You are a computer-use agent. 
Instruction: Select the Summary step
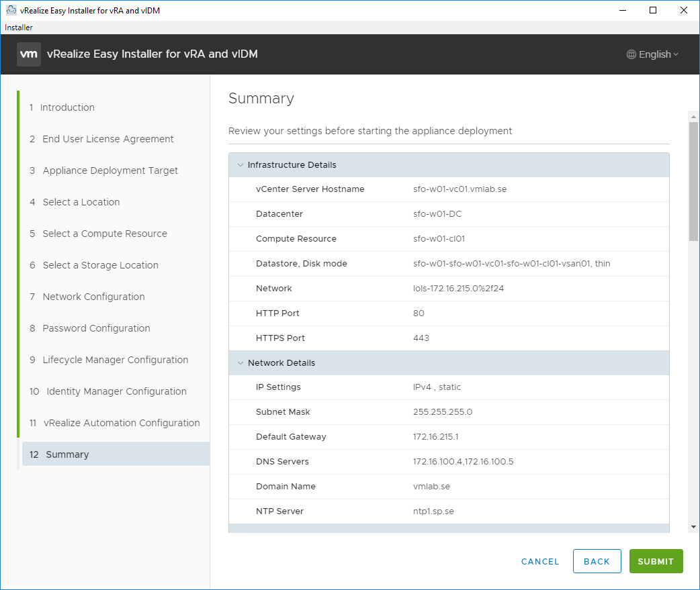pyautogui.click(x=116, y=454)
